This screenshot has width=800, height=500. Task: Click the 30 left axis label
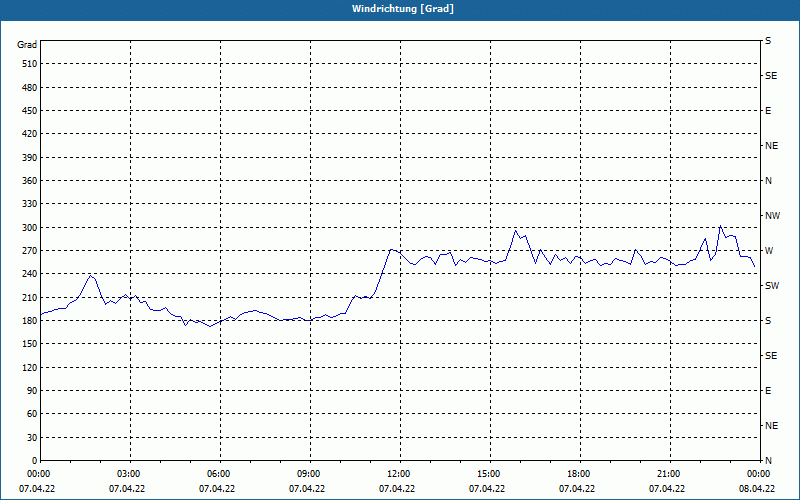pos(32,437)
